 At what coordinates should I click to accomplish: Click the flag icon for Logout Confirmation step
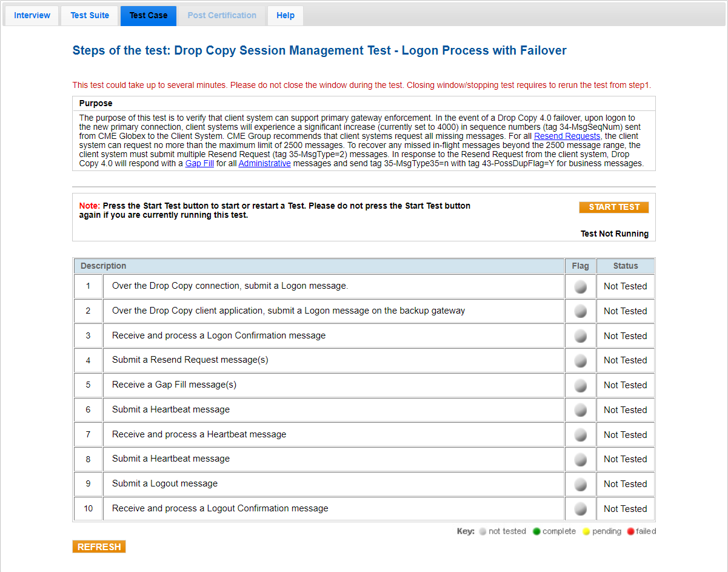(x=580, y=509)
